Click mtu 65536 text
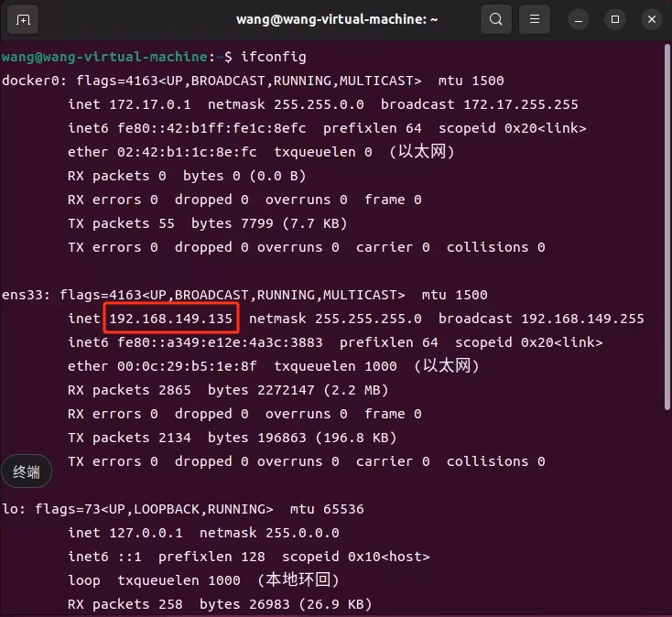Screen dimensions: 672x617 point(327,509)
